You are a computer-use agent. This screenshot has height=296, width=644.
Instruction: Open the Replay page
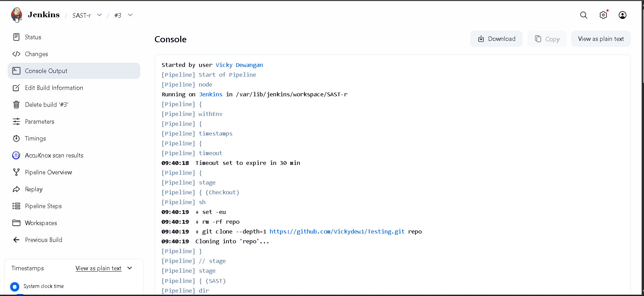tap(74, 189)
